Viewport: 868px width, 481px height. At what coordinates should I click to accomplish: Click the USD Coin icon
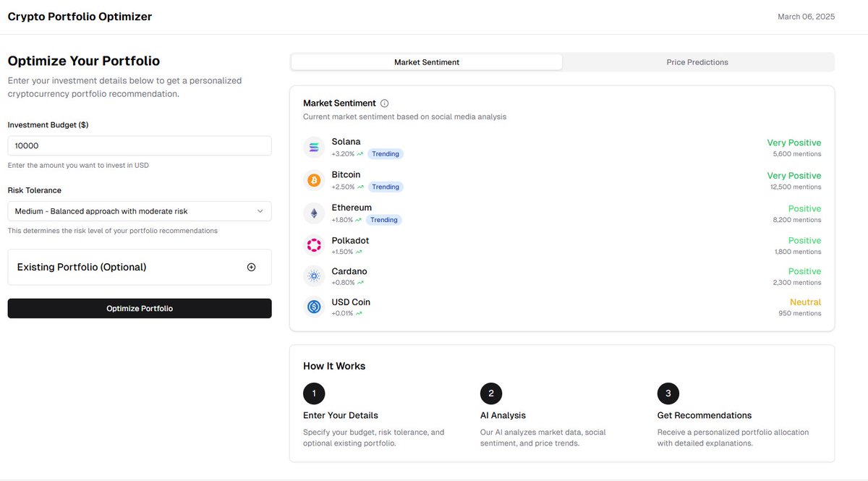[x=314, y=307]
